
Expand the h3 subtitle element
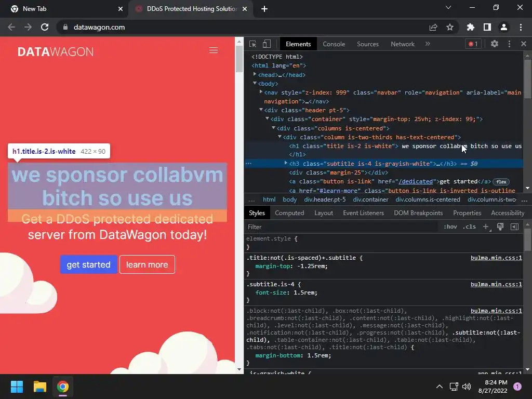[286, 163]
